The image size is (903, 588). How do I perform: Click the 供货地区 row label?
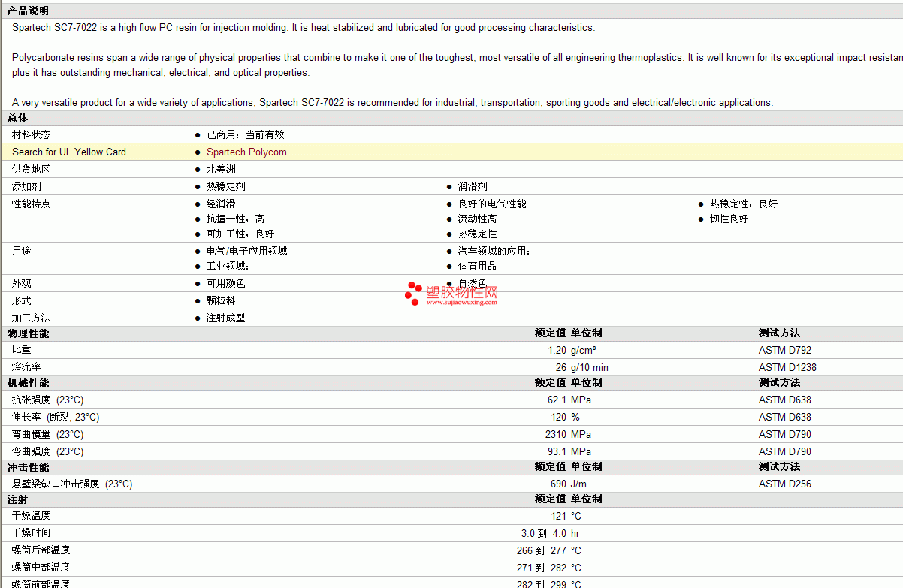[32, 169]
